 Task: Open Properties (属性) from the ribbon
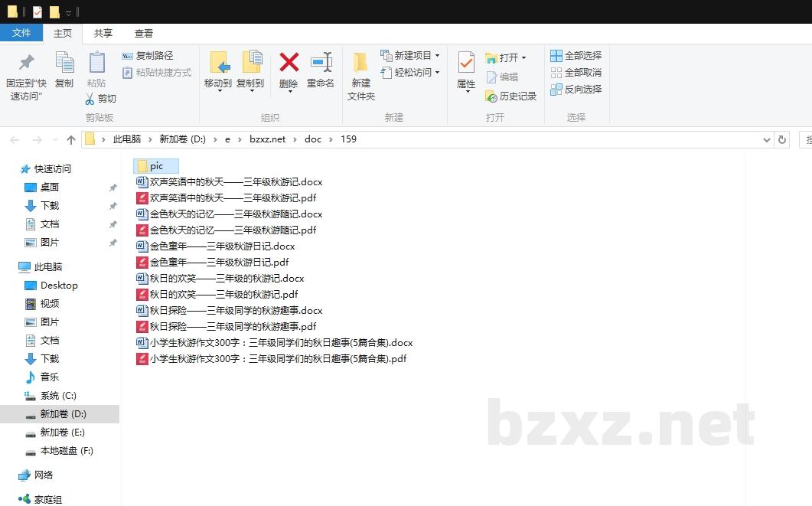click(466, 64)
